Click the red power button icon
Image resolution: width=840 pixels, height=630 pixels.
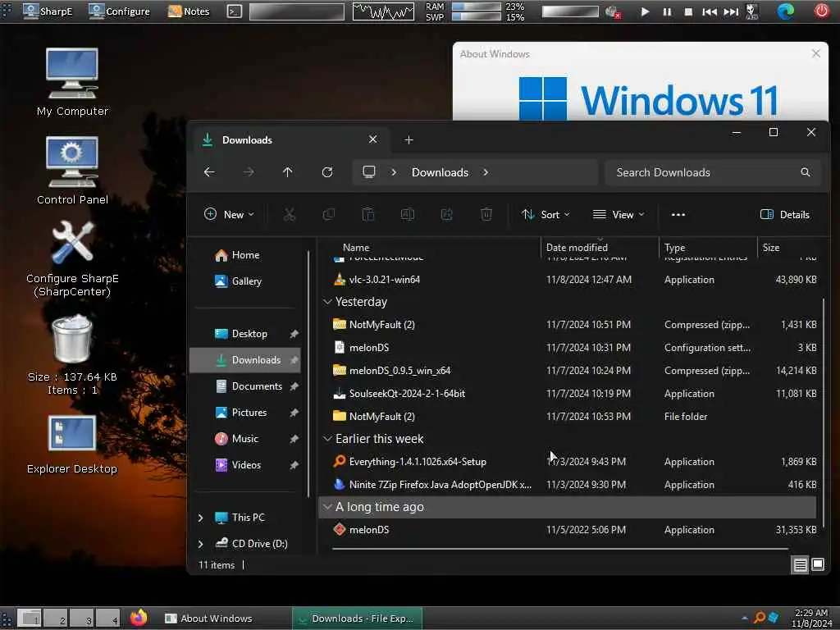(821, 11)
